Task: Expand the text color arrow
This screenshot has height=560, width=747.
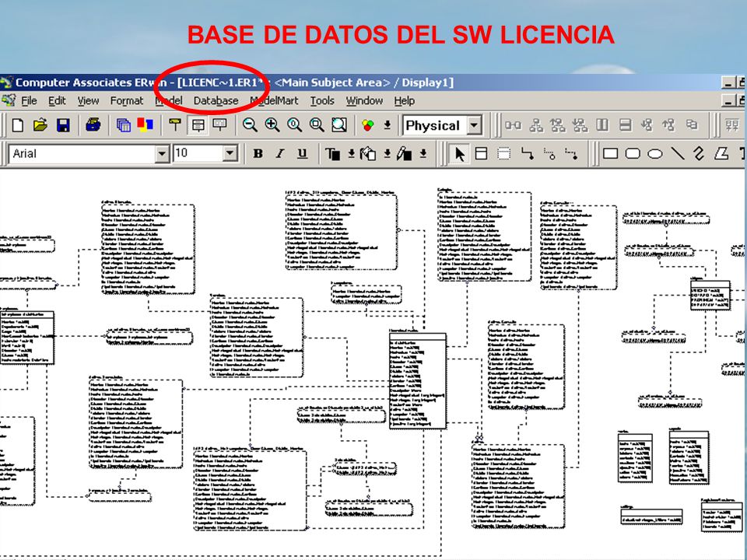Action: click(351, 153)
